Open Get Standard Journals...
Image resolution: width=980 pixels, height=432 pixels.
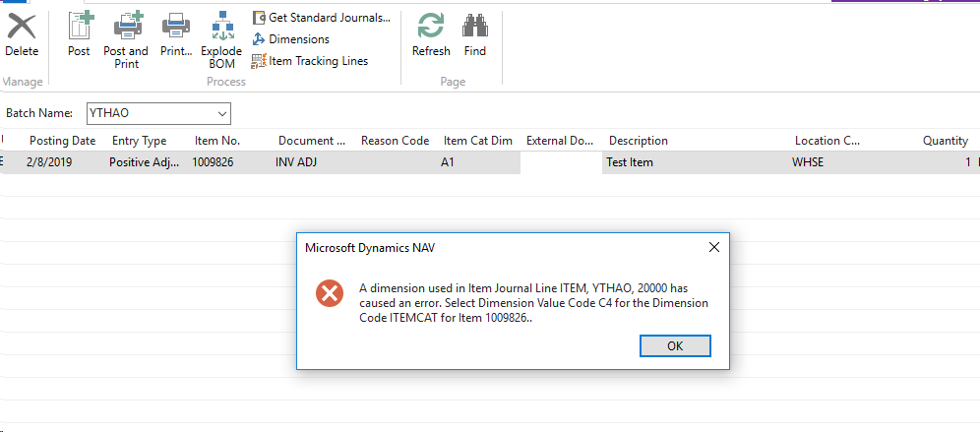tap(321, 18)
